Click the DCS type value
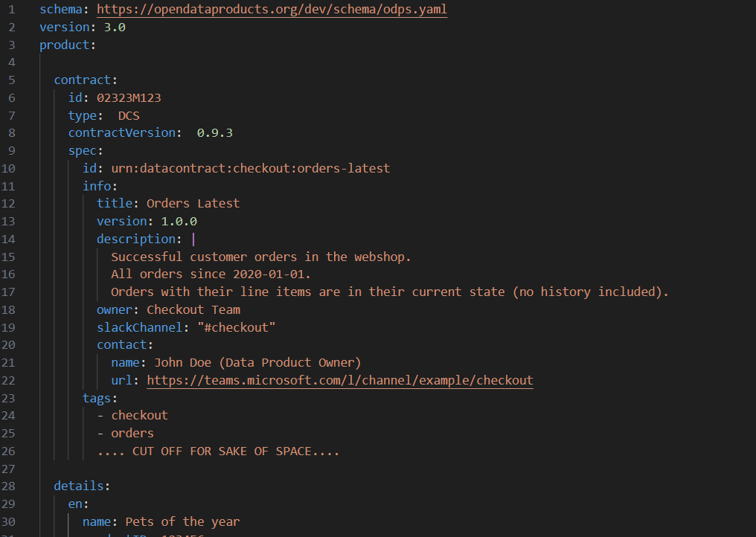 point(128,115)
